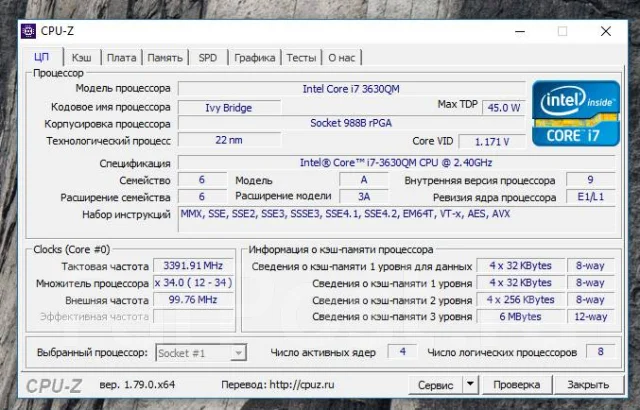Click the 99.76 MHz bus speed value

click(193, 299)
